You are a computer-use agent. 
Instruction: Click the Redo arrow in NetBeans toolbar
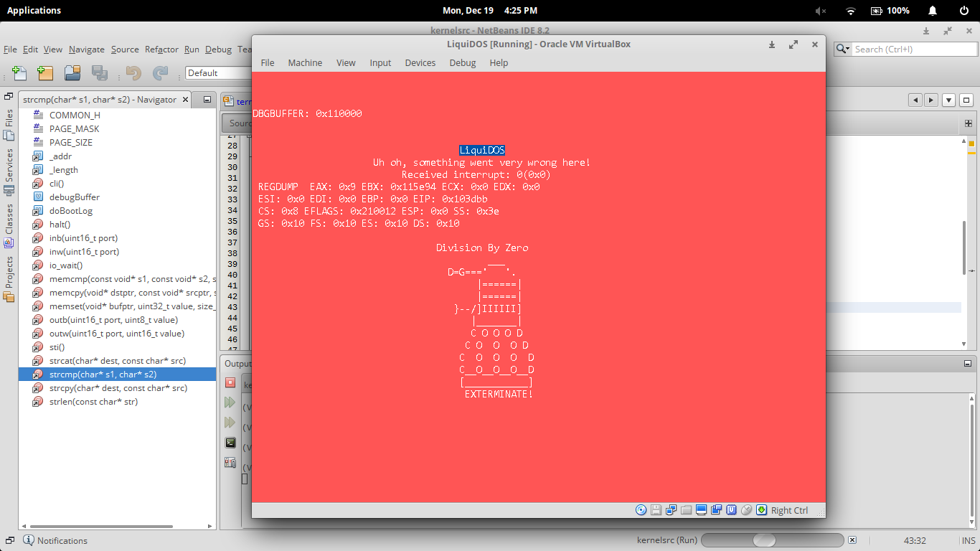(161, 72)
